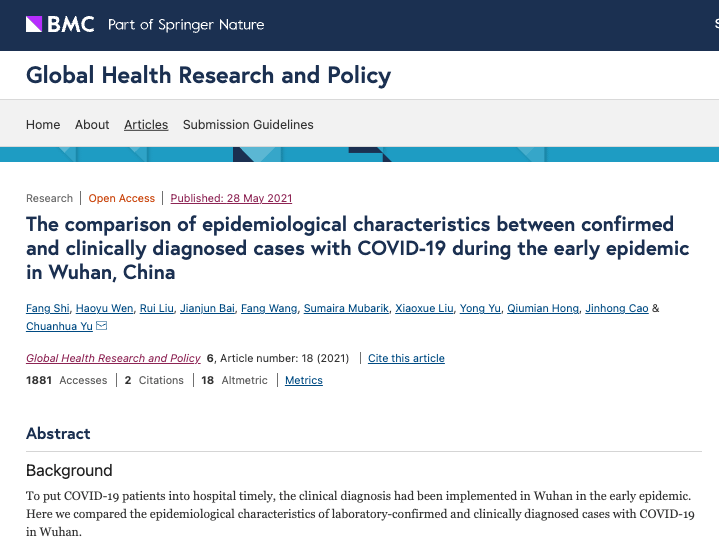Viewport: 719px width, 545px height.
Task: Click the Published: 28 May 2021 link
Action: pyautogui.click(x=231, y=198)
